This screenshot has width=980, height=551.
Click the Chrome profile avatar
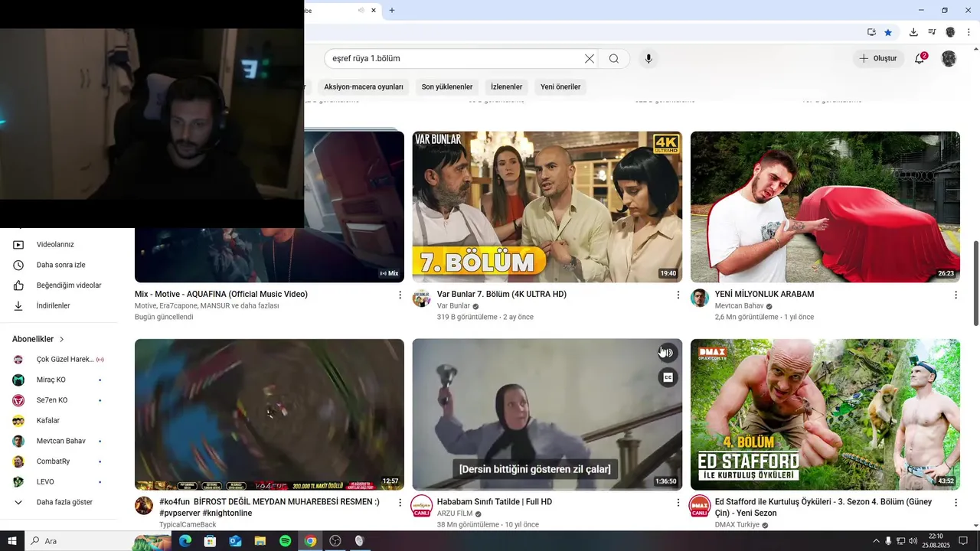coord(950,32)
